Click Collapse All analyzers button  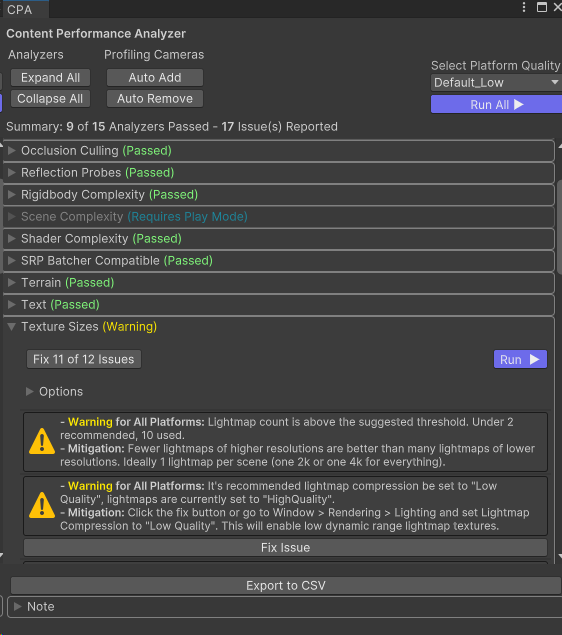pyautogui.click(x=50, y=98)
